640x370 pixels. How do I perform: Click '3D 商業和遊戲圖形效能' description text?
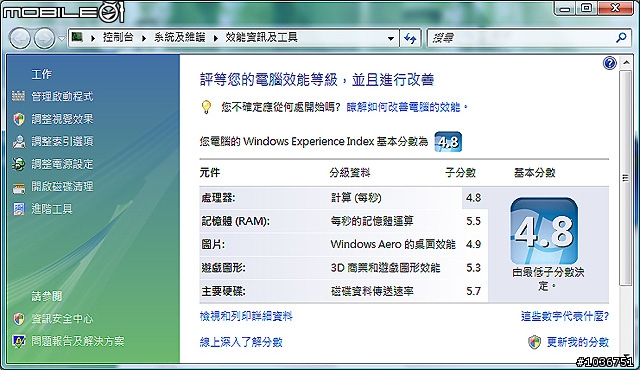(385, 268)
